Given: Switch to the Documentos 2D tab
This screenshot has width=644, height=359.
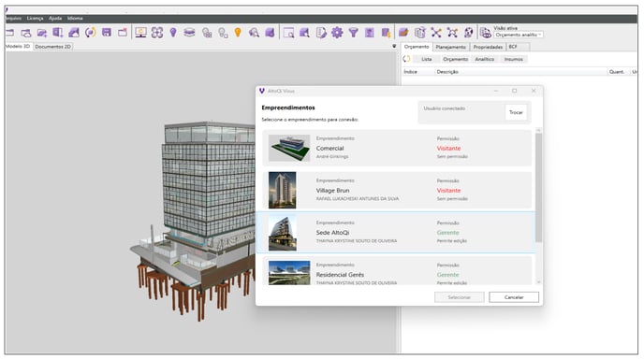Looking at the screenshot, I should tap(53, 47).
